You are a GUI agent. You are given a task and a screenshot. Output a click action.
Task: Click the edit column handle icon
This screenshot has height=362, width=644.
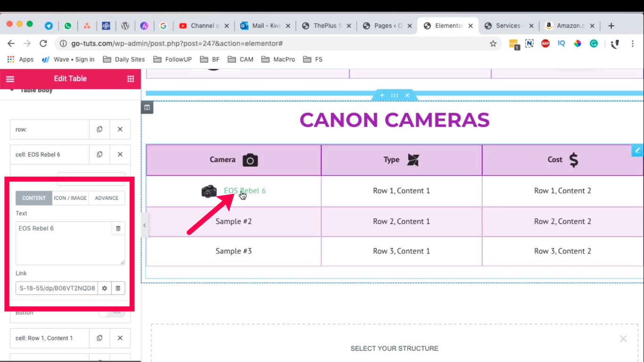click(147, 107)
